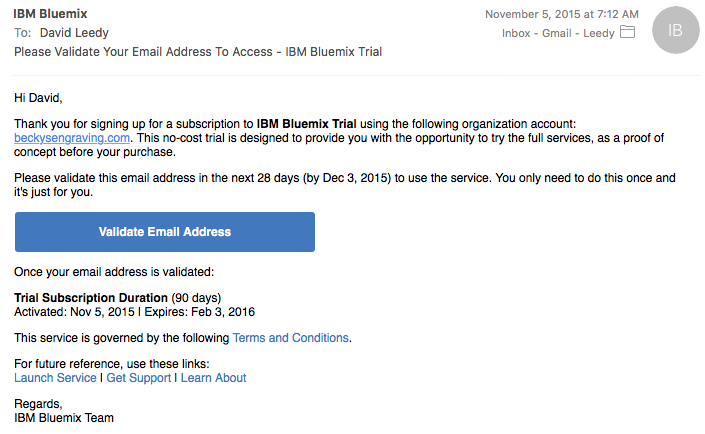The height and width of the screenshot is (434, 705).
Task: Open the Learn About link
Action: coord(214,378)
